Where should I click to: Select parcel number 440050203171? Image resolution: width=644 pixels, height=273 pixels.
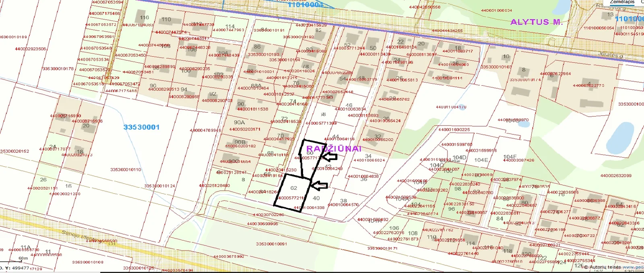(245, 129)
